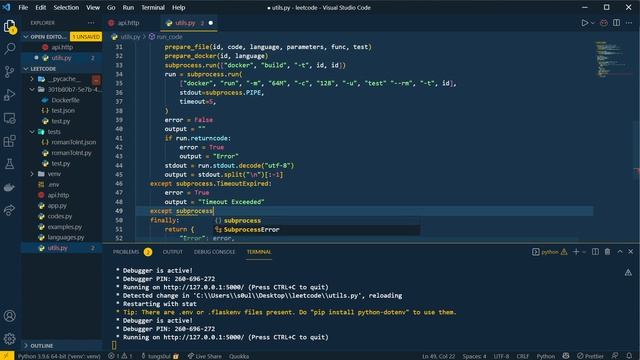Viewport: 640px width, 360px height.
Task: Select subprocess module autocomplete suggestion
Action: tap(317, 220)
